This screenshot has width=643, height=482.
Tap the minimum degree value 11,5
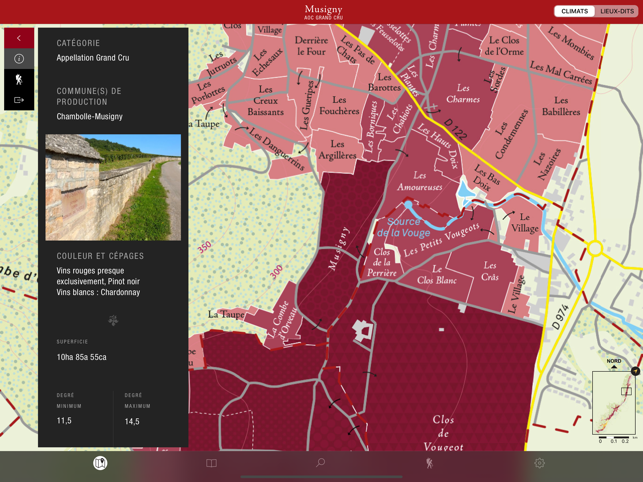[64, 420]
